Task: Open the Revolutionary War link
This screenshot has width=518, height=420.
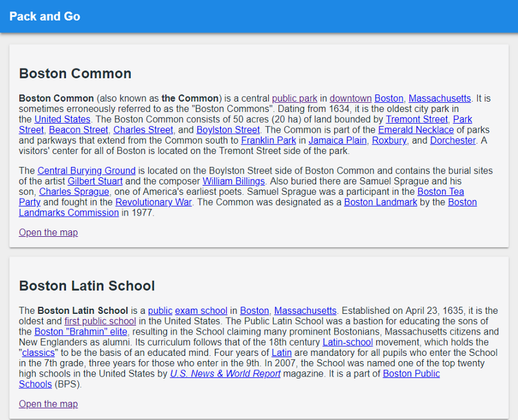Action: 153,202
